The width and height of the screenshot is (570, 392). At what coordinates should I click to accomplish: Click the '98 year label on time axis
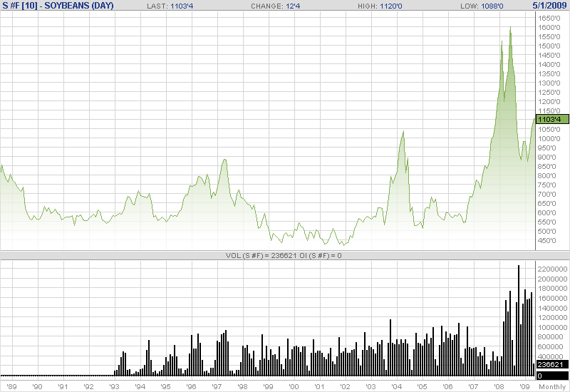tap(242, 386)
